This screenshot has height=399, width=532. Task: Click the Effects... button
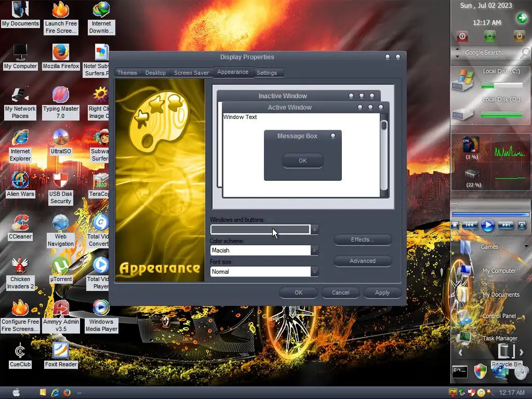[362, 240]
